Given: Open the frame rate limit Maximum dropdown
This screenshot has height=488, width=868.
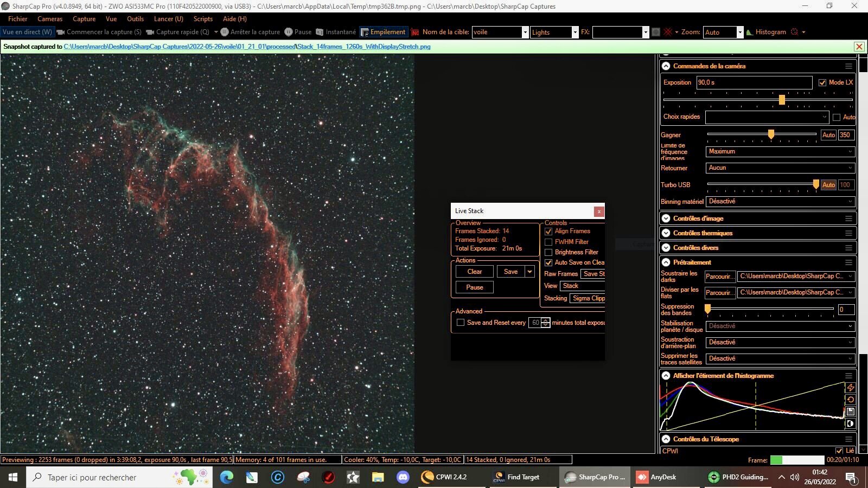Looking at the screenshot, I should tap(780, 151).
